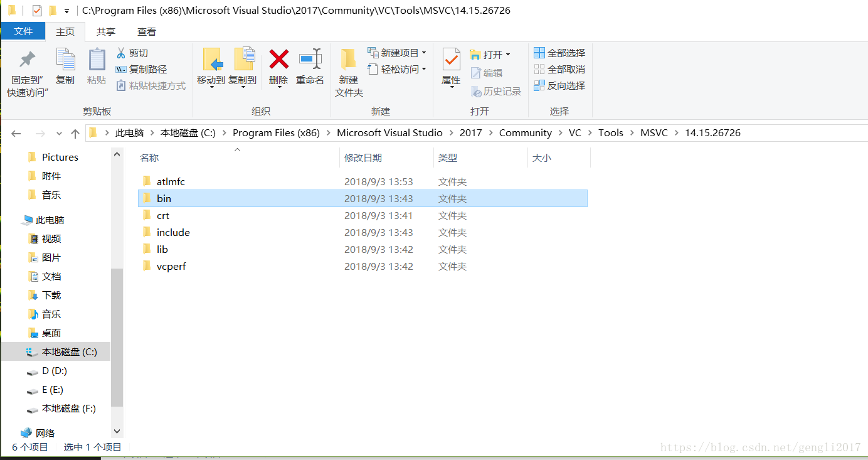868x460 pixels.
Task: Select the include folder
Action: click(363, 232)
